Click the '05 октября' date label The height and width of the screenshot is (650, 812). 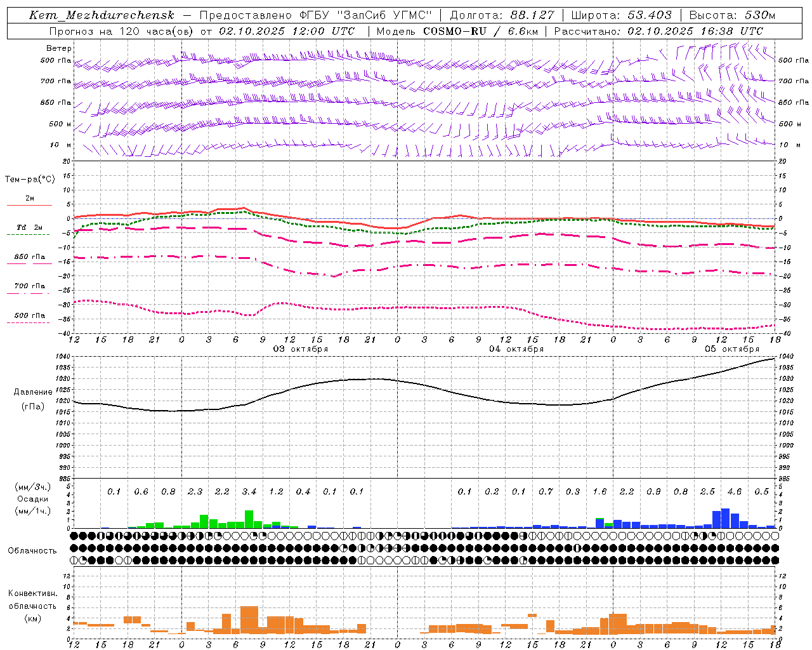pyautogui.click(x=732, y=349)
